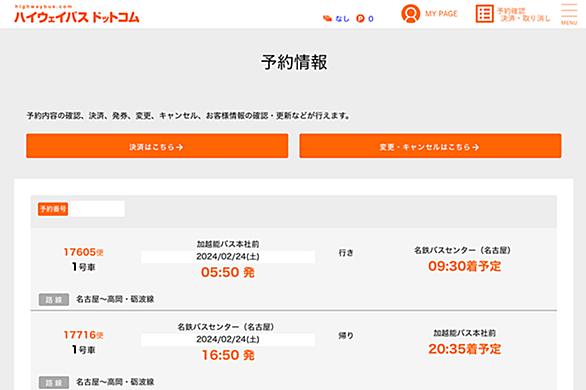Viewport: 586px width, 390px height.
Task: Click 名鉄バスセンター(名古屋) arrival stop of 17605便
Action: 462,250
